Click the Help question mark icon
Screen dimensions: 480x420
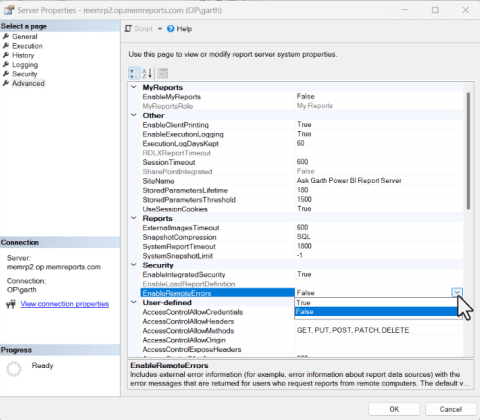[171, 29]
